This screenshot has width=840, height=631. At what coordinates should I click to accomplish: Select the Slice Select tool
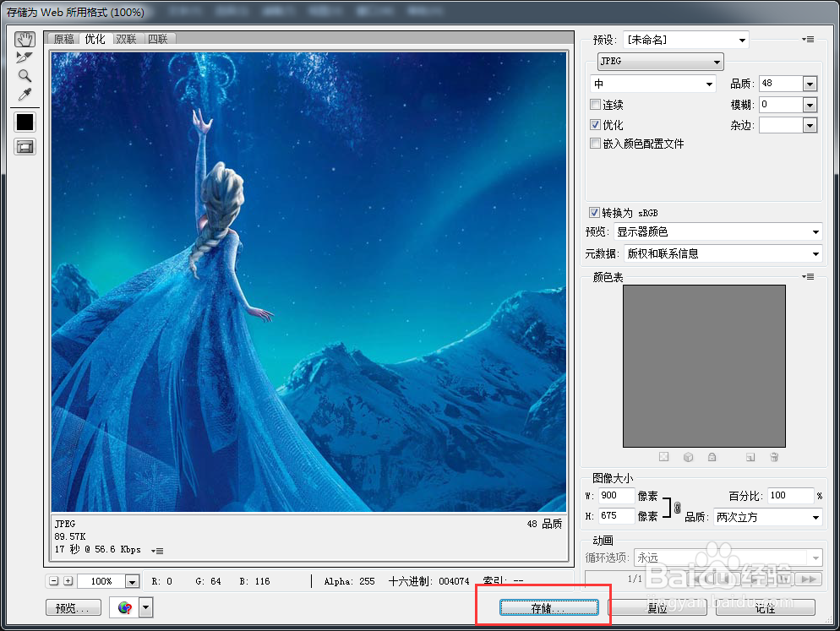tap(25, 57)
